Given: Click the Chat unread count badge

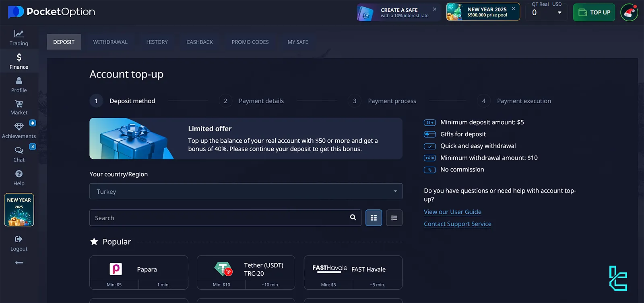Looking at the screenshot, I should tap(33, 146).
